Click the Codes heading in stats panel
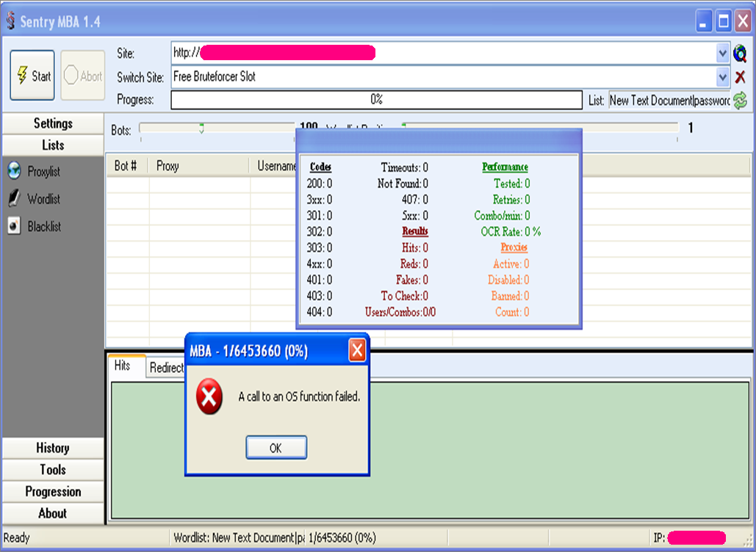 coord(320,167)
